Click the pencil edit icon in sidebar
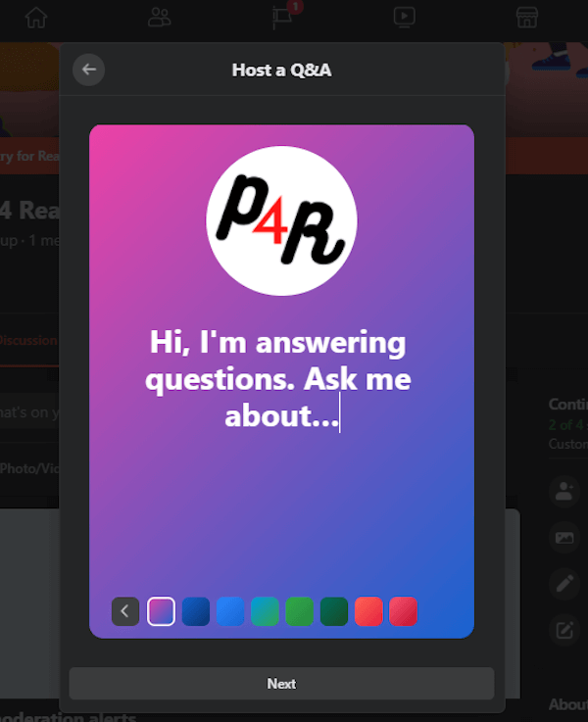Viewport: 588px width, 722px height. 564,584
